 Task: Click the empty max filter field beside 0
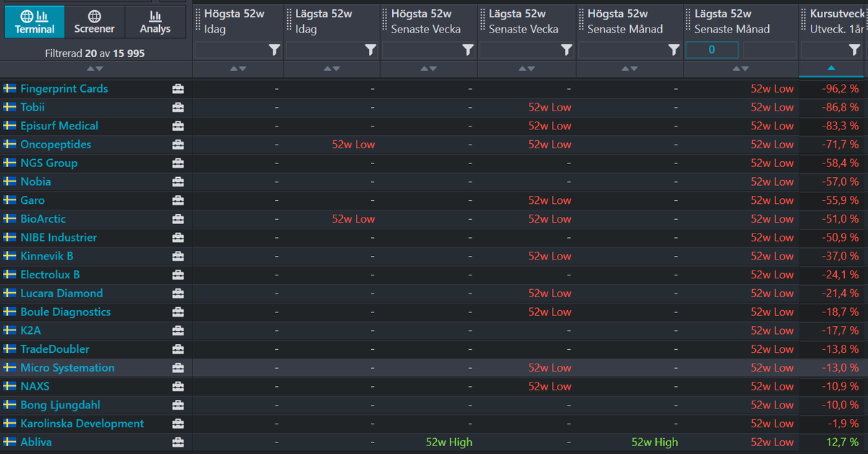click(770, 50)
